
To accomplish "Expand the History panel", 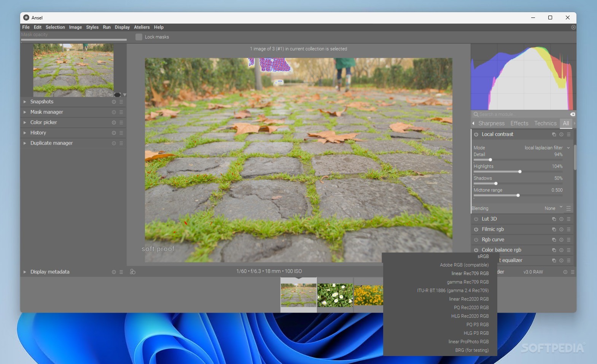I will pyautogui.click(x=25, y=133).
